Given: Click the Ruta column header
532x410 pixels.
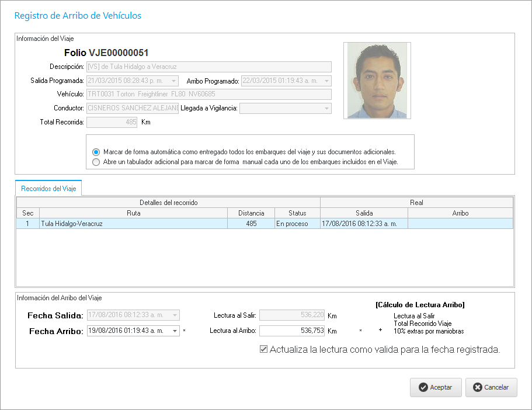Looking at the screenshot, I should (133, 213).
